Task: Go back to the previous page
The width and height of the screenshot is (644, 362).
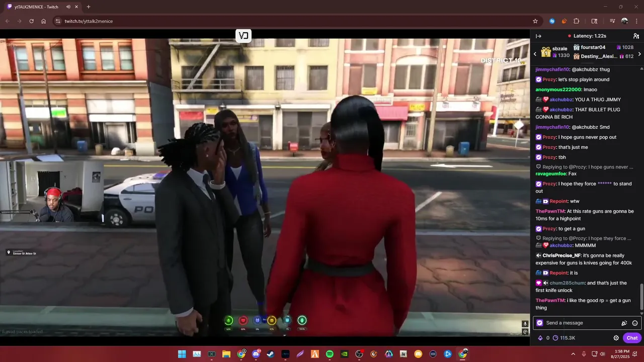Action: (8, 21)
